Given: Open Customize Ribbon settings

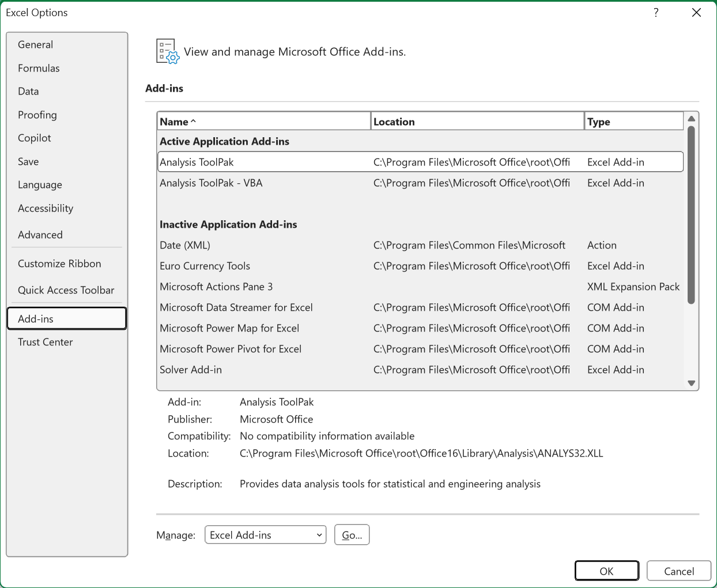Looking at the screenshot, I should click(x=67, y=263).
